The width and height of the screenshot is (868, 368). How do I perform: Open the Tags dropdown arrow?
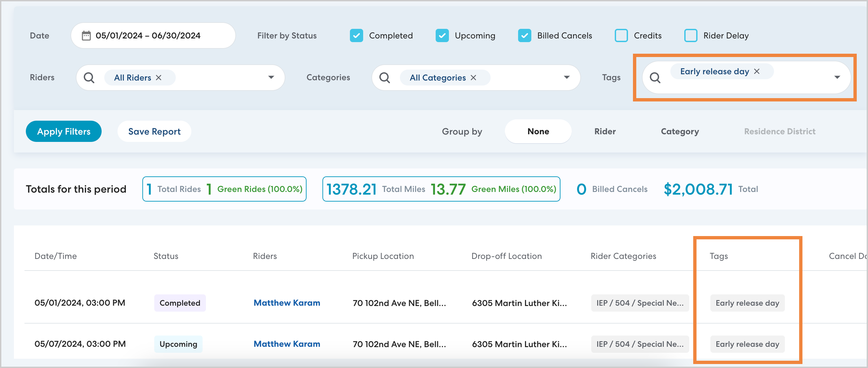pos(837,78)
